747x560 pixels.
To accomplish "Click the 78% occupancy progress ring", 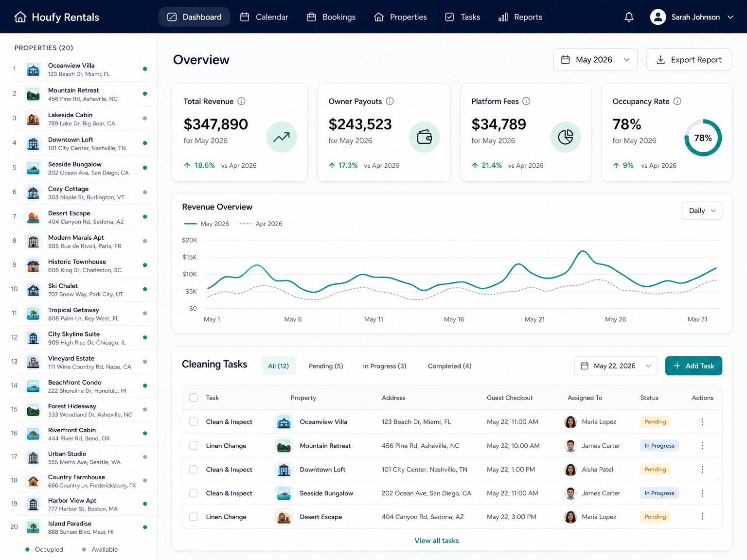I will [703, 138].
